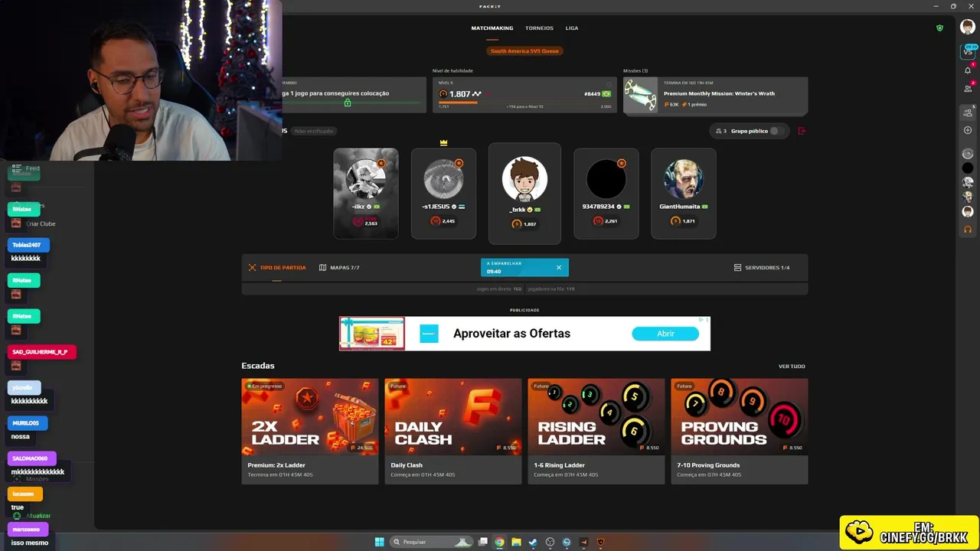
Task: Open the skill level 1.807 Elo card
Action: [x=524, y=95]
